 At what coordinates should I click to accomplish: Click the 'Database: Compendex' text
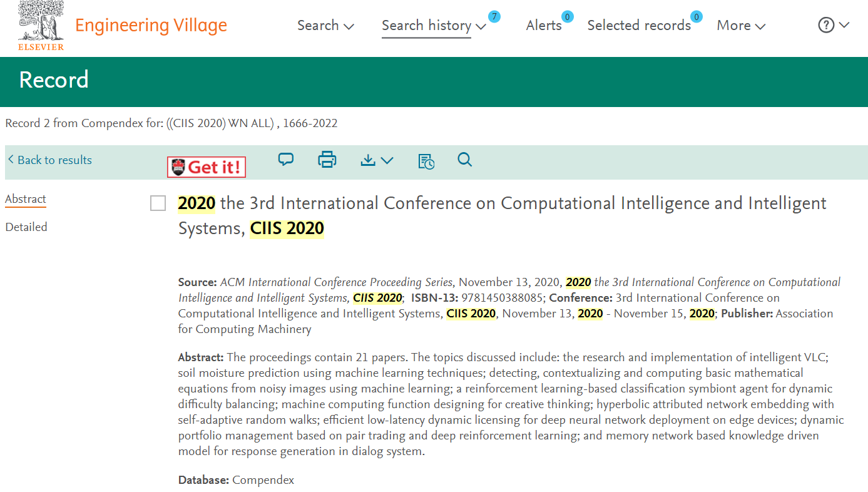point(236,480)
